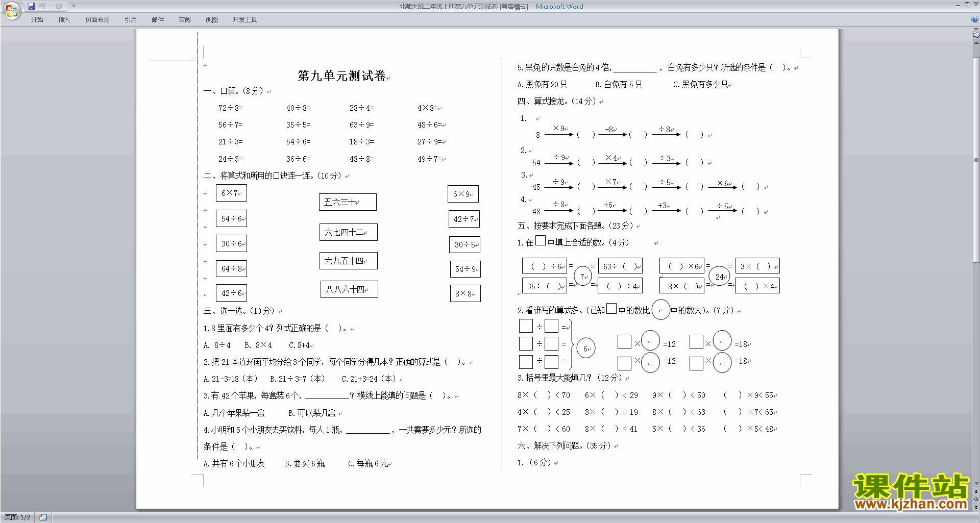The width and height of the screenshot is (980, 523).
Task: Click option C. 每瓶6元
Action: tap(368, 463)
